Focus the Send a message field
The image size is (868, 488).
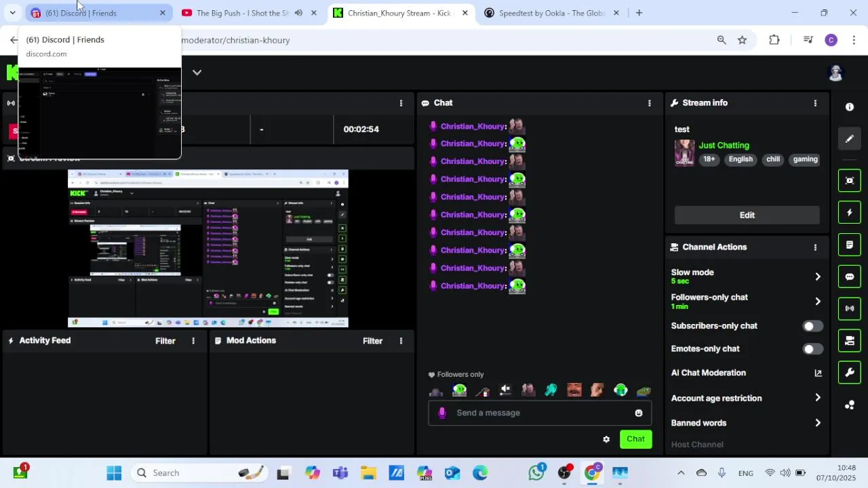(x=540, y=413)
